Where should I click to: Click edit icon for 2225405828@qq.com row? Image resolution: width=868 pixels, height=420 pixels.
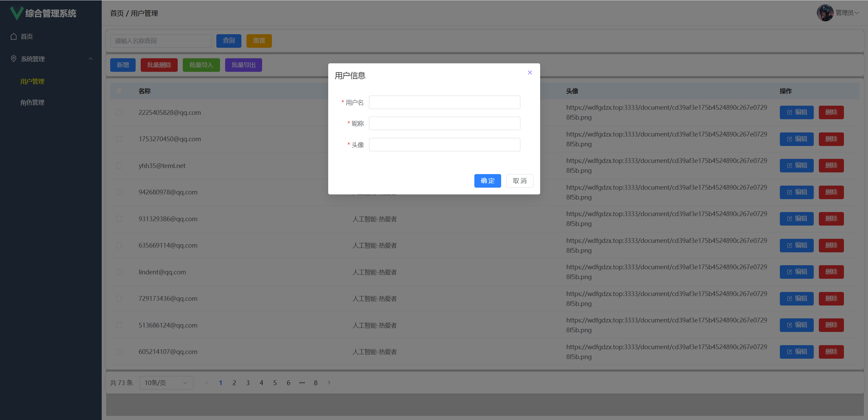790,112
